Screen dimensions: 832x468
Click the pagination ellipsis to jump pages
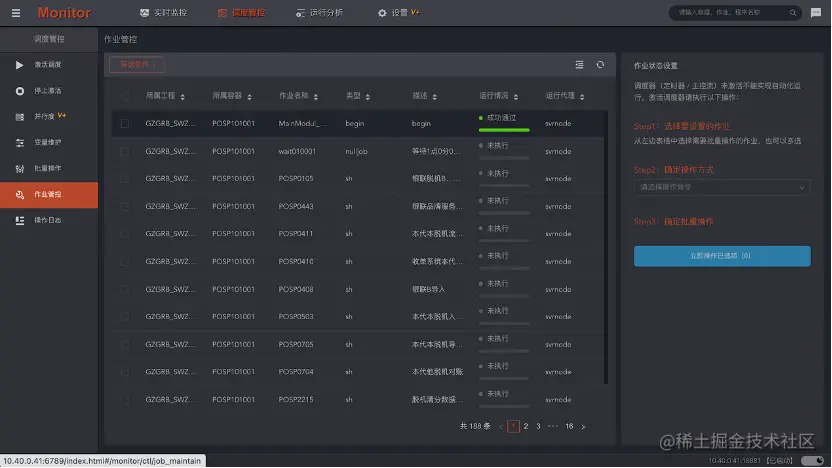pos(553,426)
